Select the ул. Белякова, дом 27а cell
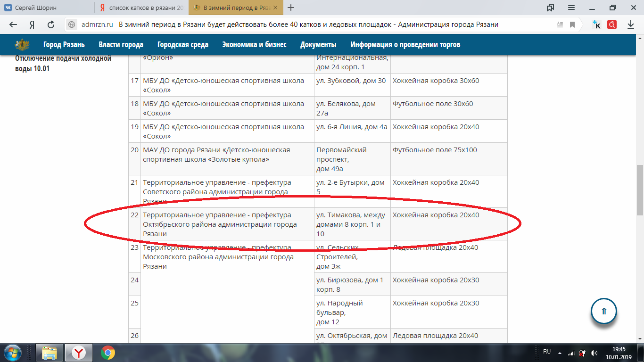Screen dimensions: 644x362 point(352,108)
